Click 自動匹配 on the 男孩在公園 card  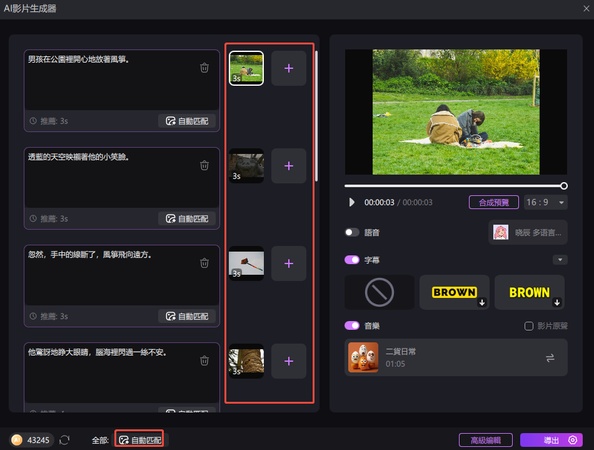point(187,121)
